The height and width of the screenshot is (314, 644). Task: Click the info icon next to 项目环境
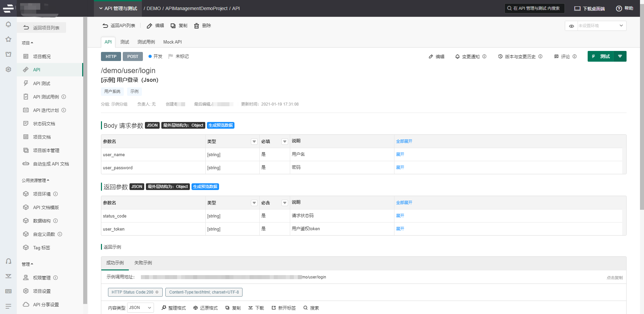tap(56, 194)
